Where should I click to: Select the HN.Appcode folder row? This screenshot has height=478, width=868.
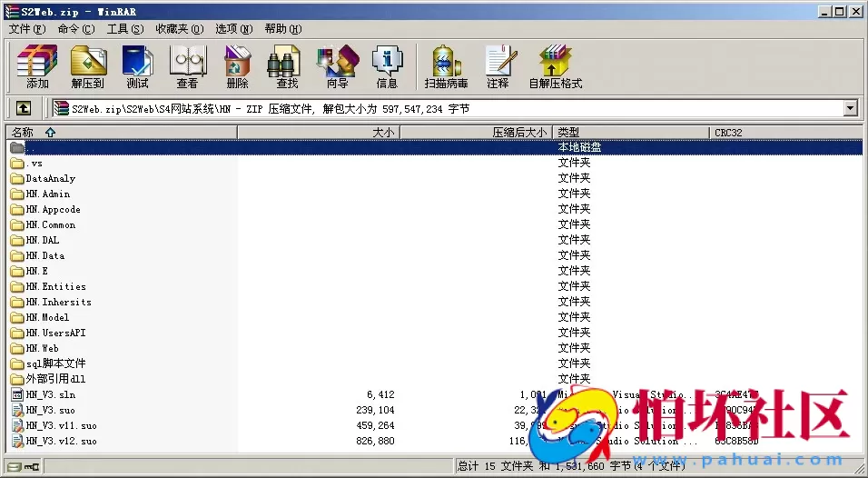tap(435, 209)
